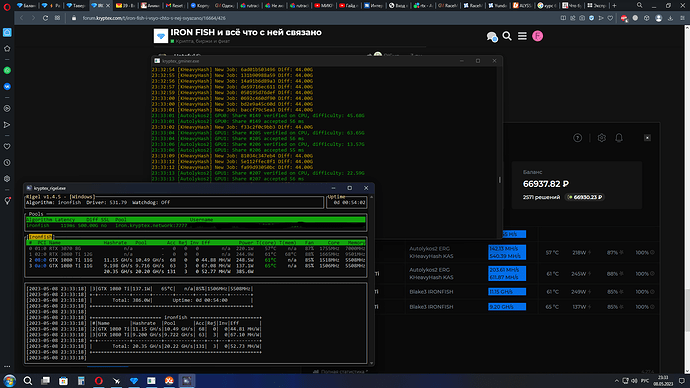Open settings gear in the Kryptex app
The image size is (690, 388).
(x=602, y=138)
